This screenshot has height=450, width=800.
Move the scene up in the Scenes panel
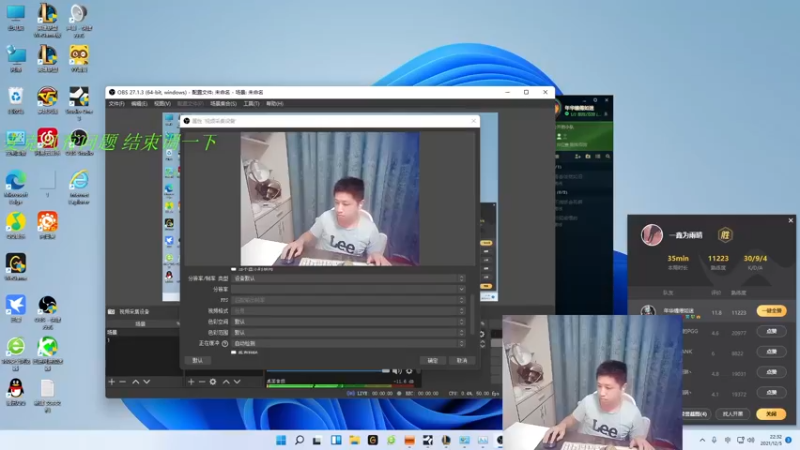click(x=136, y=382)
